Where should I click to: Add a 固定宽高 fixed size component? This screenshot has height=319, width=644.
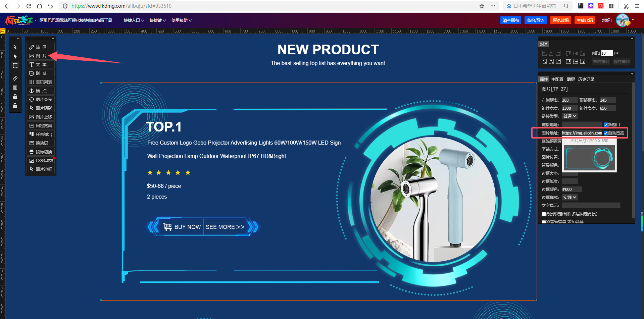click(x=41, y=126)
